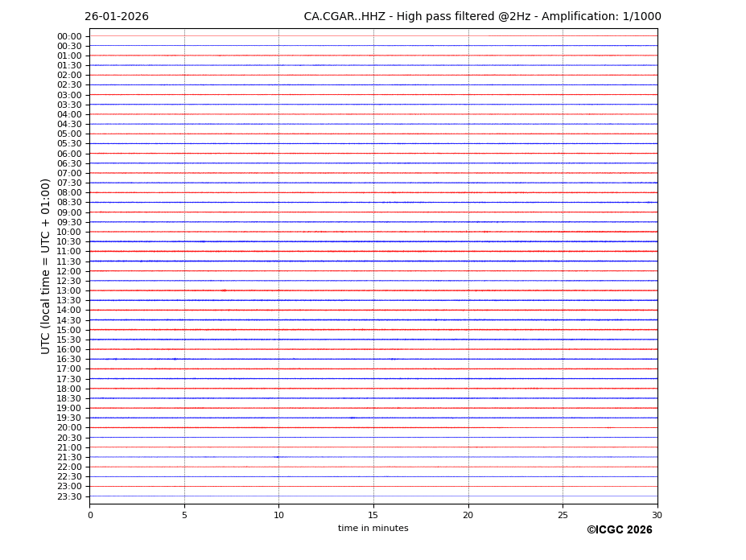Click the date label 26-01-2026

click(117, 17)
